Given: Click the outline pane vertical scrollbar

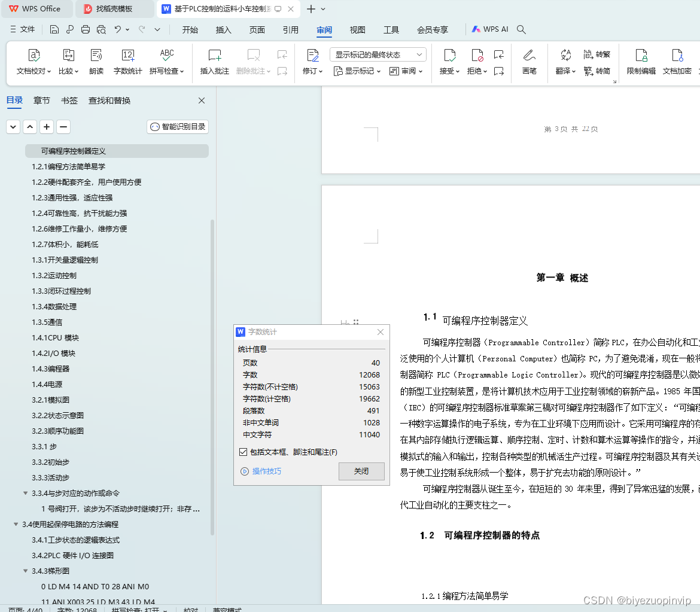Looking at the screenshot, I should click(x=212, y=377).
